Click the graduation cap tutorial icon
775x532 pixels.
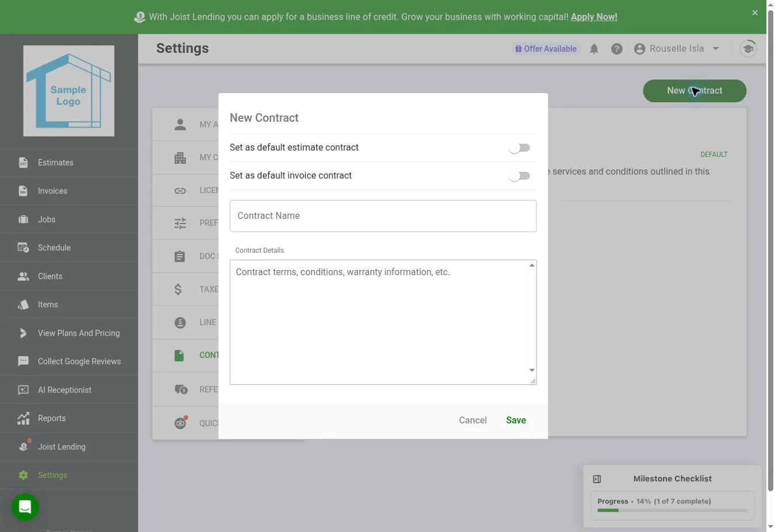(x=748, y=48)
